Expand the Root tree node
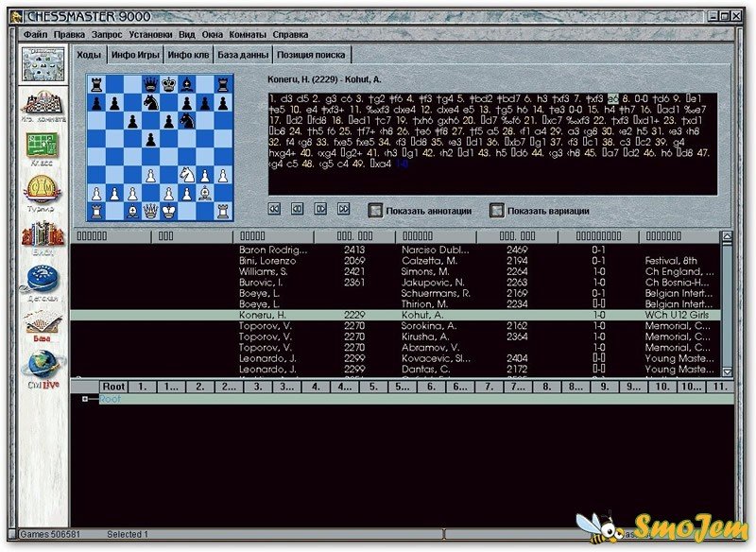The width and height of the screenshot is (756, 552). [x=85, y=400]
